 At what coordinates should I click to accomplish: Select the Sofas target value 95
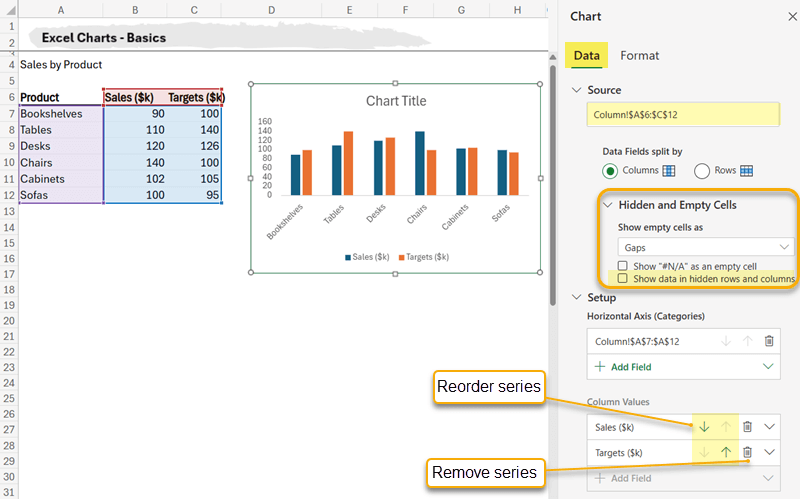click(194, 195)
